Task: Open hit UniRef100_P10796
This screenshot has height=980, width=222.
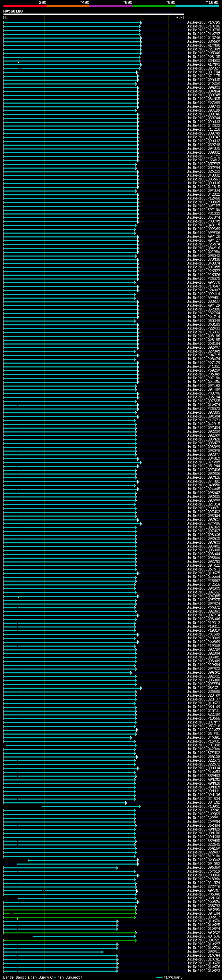Action: click(x=203, y=26)
